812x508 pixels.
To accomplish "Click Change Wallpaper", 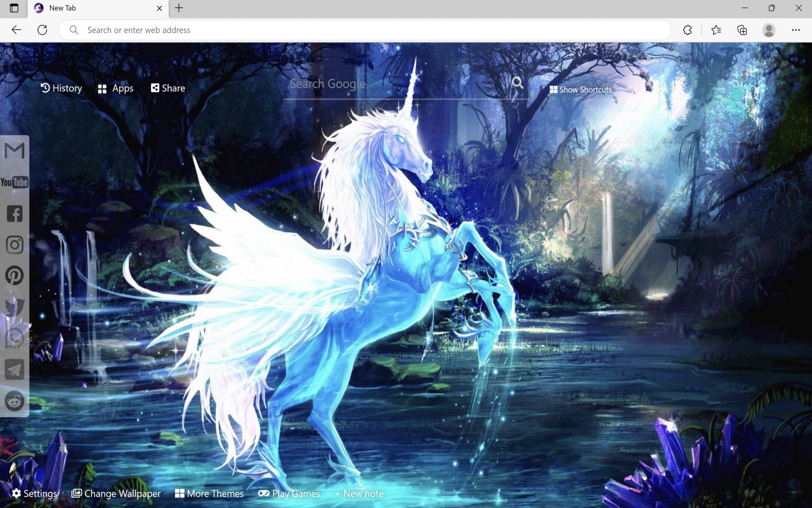I will [x=116, y=493].
